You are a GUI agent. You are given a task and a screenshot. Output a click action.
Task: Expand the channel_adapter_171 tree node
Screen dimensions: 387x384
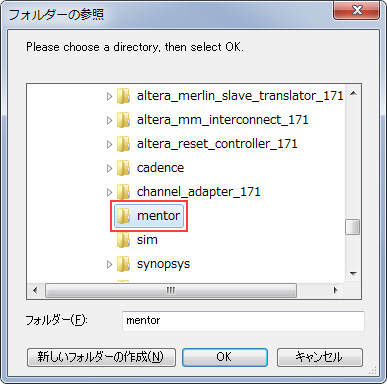click(109, 193)
